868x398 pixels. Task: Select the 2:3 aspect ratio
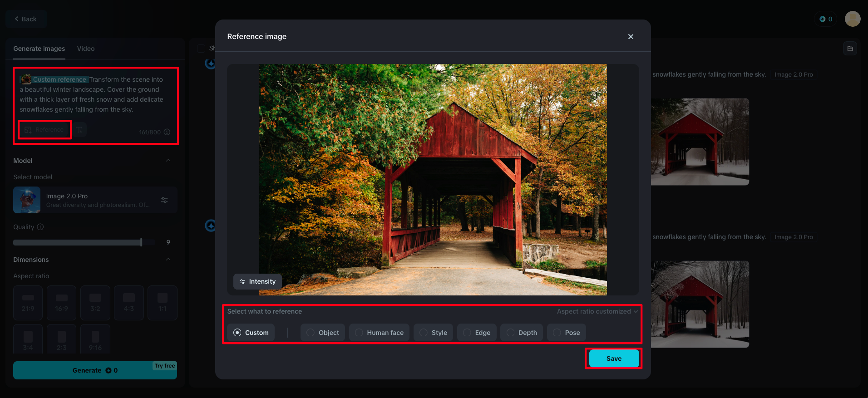[x=62, y=339]
